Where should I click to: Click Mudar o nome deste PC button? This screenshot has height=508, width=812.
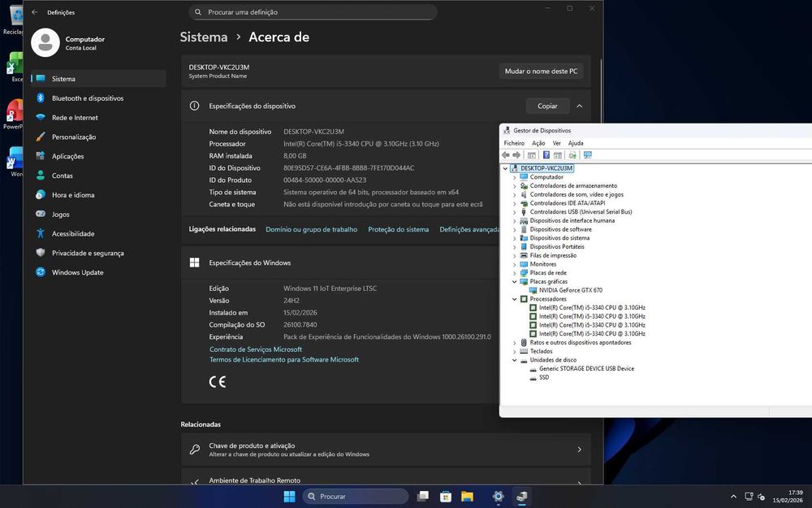click(x=541, y=71)
